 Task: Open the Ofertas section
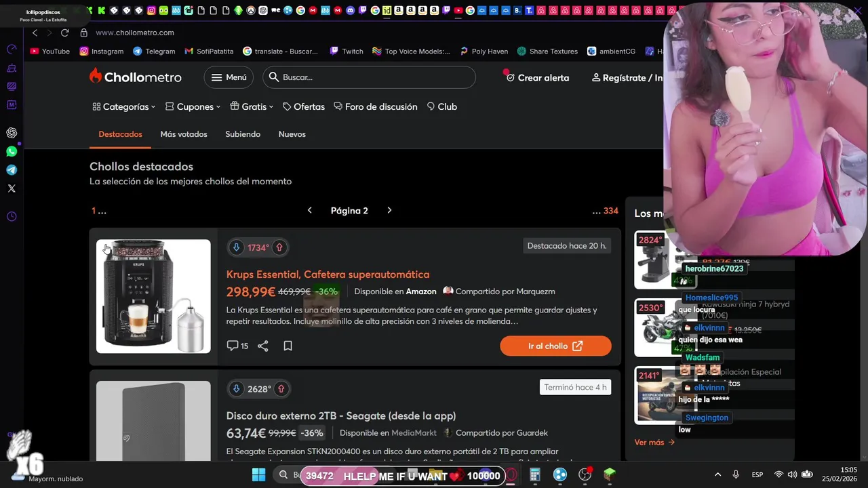[303, 106]
